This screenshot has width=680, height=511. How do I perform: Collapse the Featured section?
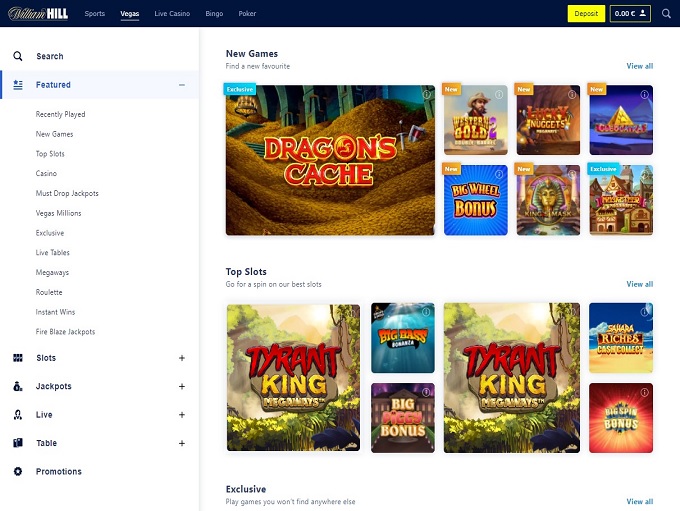pos(182,85)
